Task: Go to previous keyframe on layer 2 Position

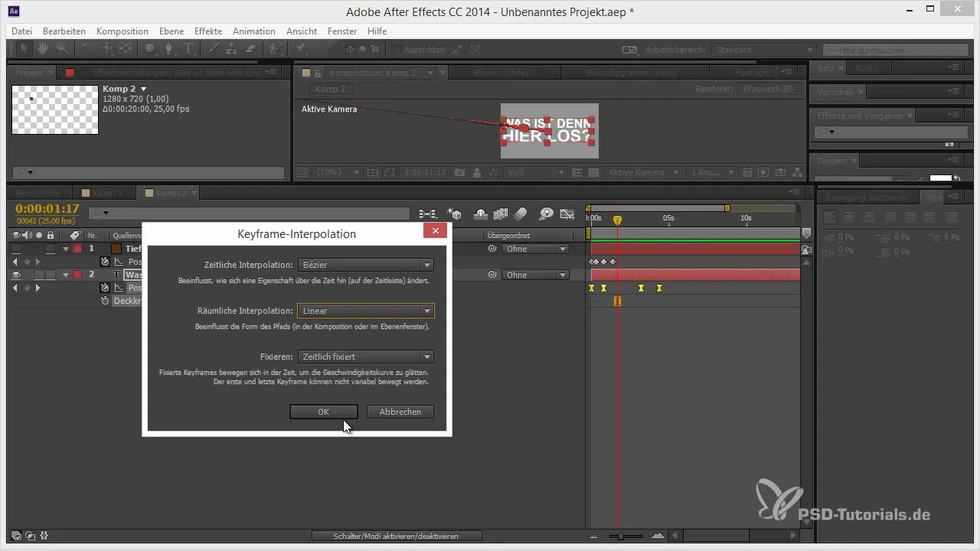Action: point(16,288)
